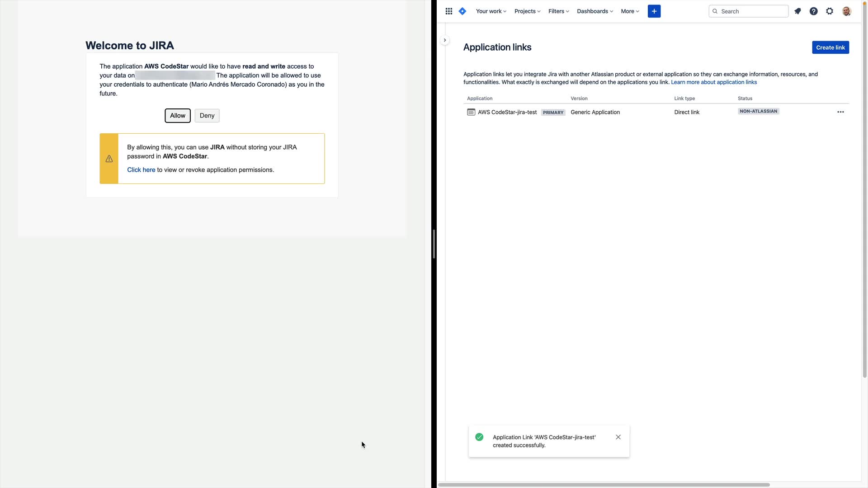Follow the Learn more about application links link

(x=714, y=82)
